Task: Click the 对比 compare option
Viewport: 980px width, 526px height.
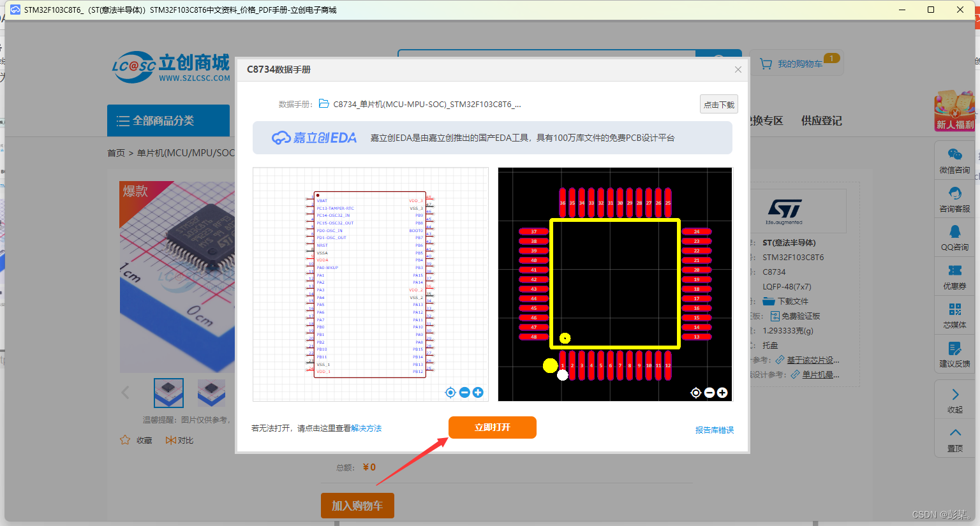Action: pyautogui.click(x=179, y=441)
